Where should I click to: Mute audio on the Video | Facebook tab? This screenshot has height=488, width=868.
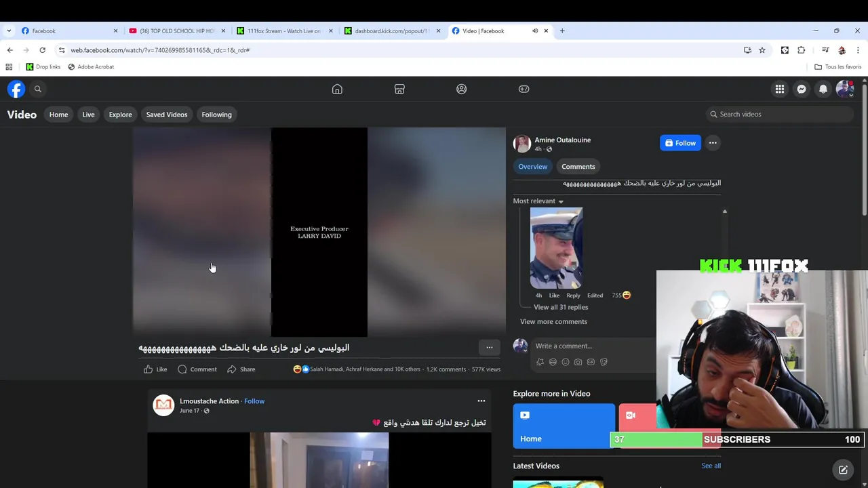pyautogui.click(x=535, y=30)
